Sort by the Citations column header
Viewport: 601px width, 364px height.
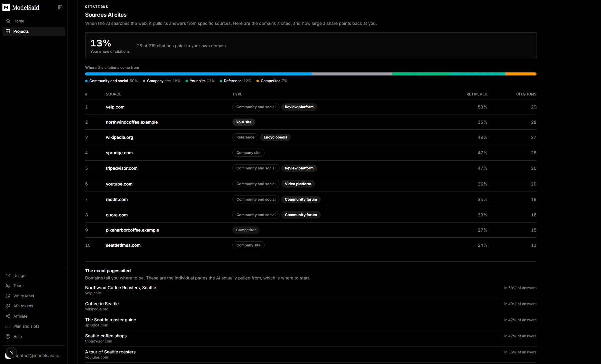(526, 94)
